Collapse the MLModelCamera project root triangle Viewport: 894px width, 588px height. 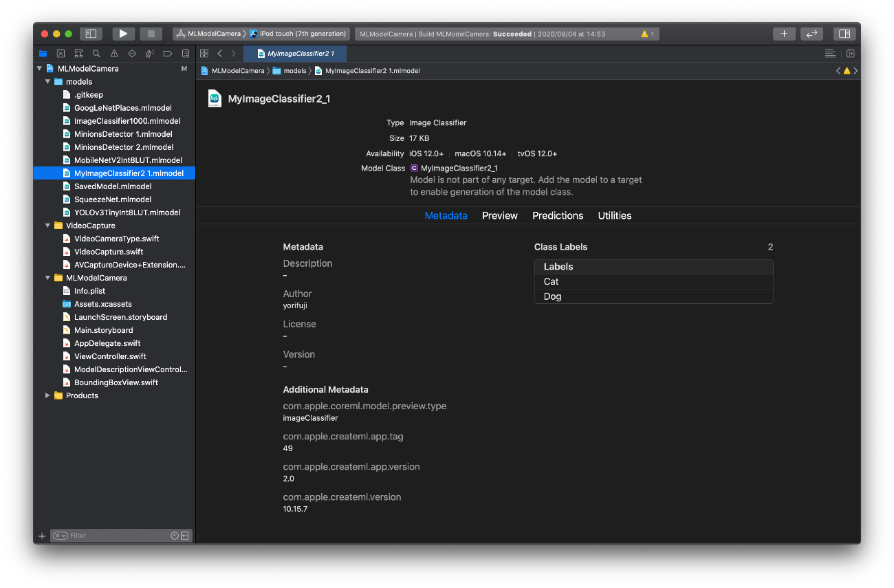click(39, 69)
